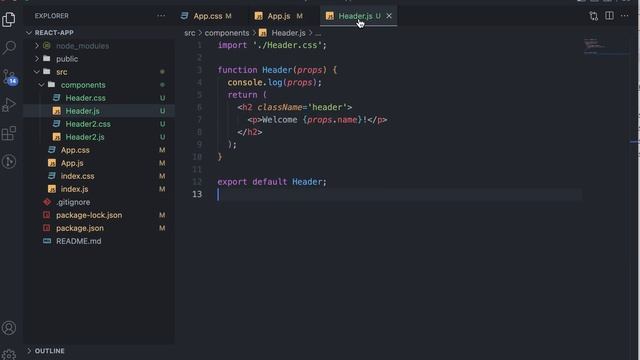Open editor more actions ellipsis

tap(624, 16)
